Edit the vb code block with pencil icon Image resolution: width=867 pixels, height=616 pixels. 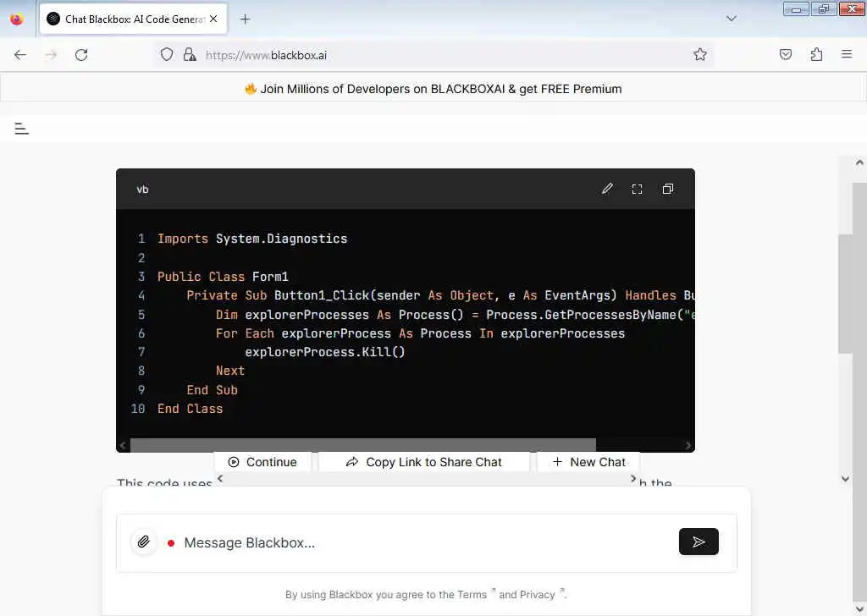607,189
